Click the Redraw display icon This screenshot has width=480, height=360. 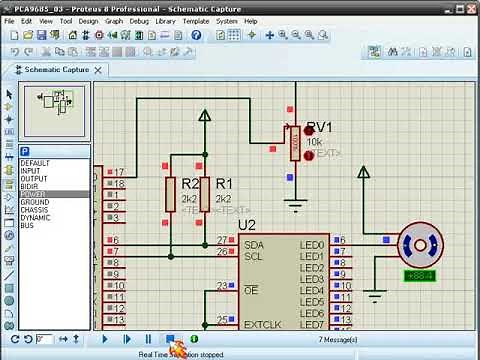click(220, 35)
